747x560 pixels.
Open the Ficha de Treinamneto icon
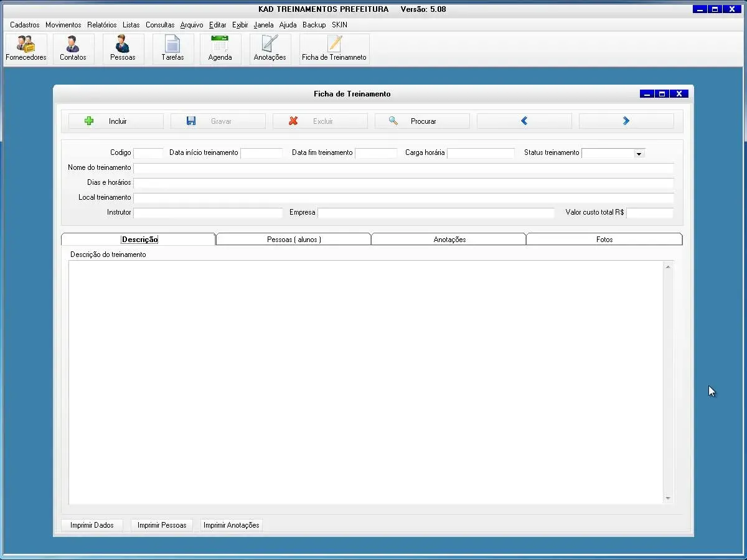pyautogui.click(x=334, y=49)
